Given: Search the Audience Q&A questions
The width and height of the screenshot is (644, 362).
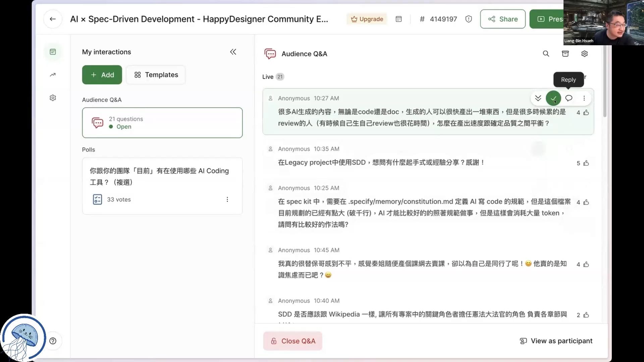Looking at the screenshot, I should click(546, 54).
